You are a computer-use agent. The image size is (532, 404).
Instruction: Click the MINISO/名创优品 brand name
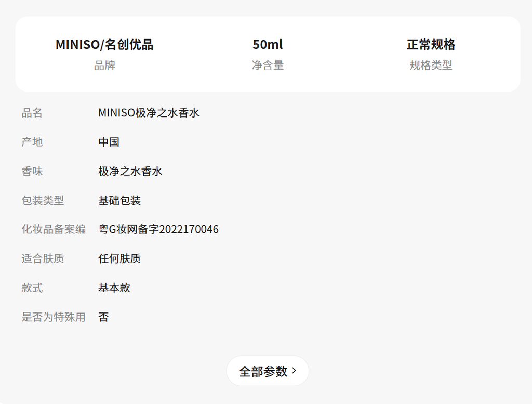point(104,45)
